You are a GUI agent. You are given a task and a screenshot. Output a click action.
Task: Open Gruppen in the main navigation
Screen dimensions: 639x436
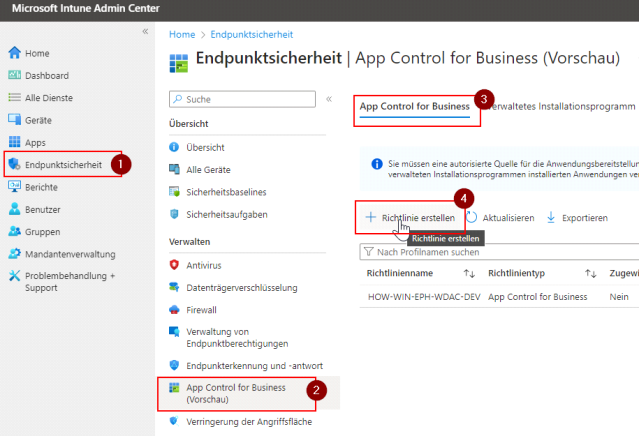pyautogui.click(x=42, y=232)
